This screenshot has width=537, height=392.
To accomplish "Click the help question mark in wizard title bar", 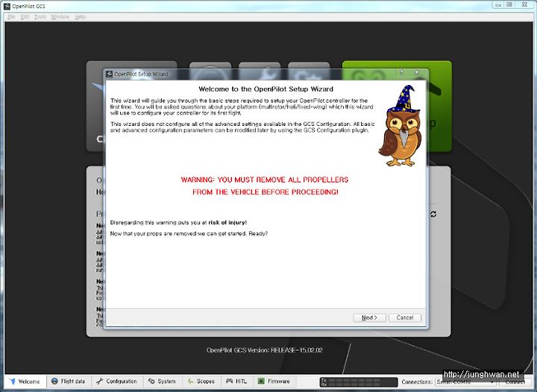I will click(x=401, y=72).
